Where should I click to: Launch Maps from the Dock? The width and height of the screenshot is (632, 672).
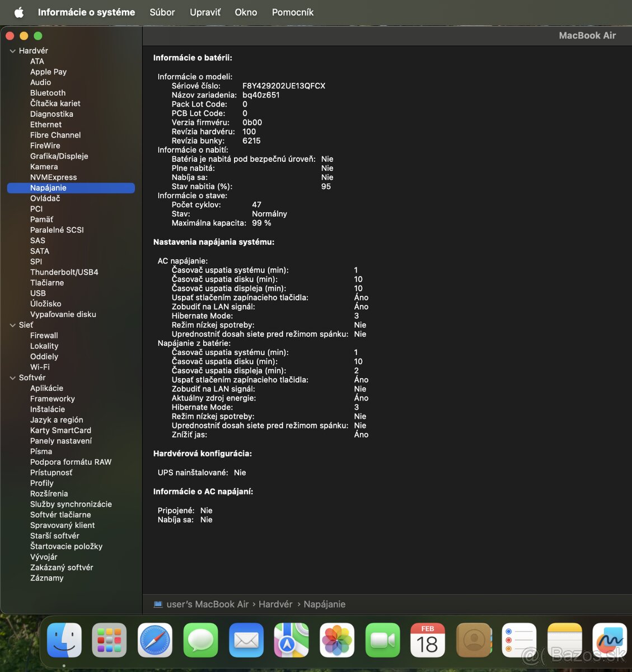click(292, 640)
